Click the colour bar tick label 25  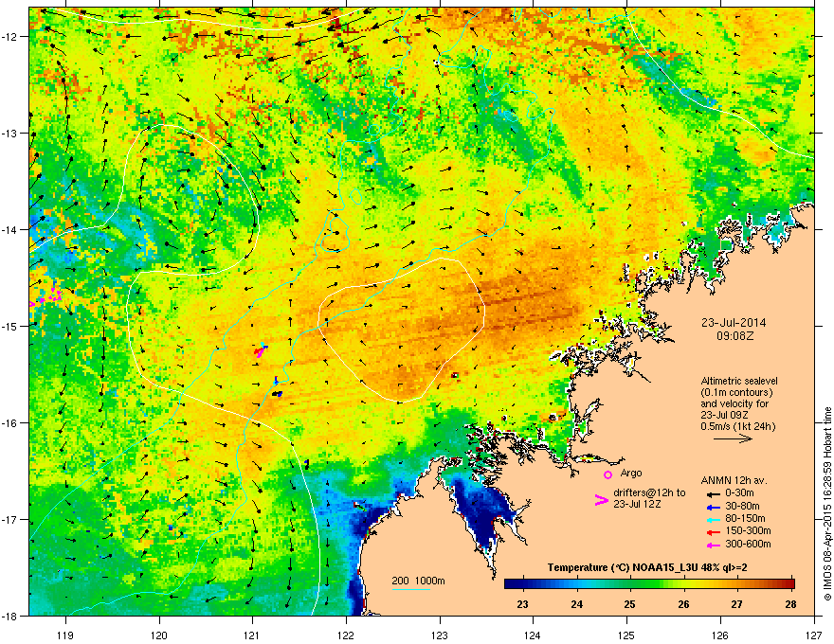629,604
